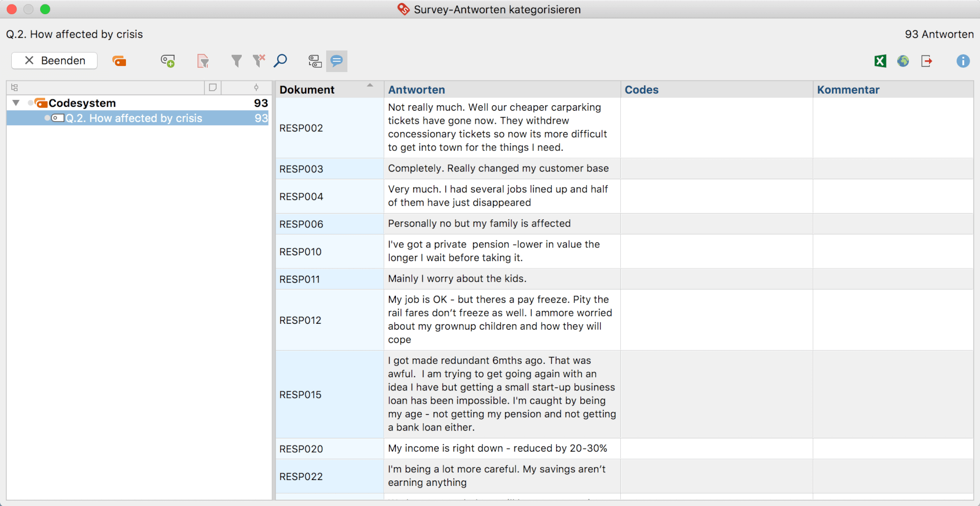Click the new code icon with green plus
The width and height of the screenshot is (980, 506).
pyautogui.click(x=168, y=61)
